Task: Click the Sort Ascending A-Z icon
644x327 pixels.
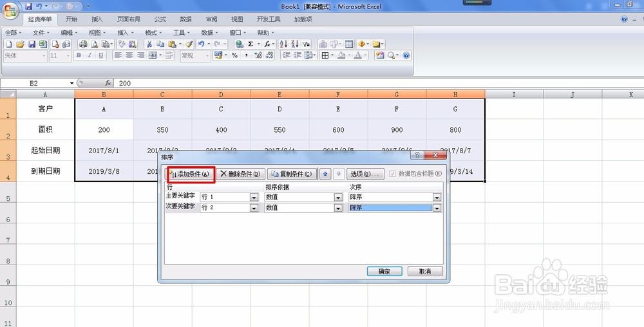Action: point(283,44)
